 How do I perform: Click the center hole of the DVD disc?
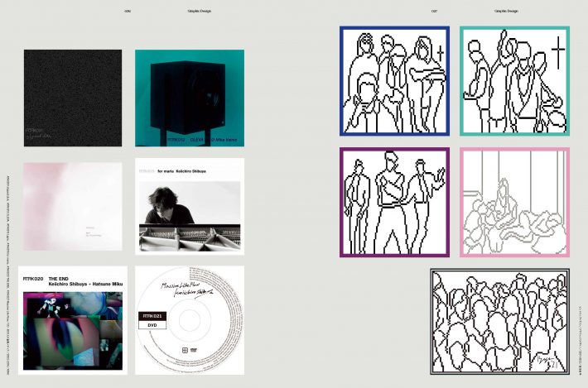(x=190, y=321)
